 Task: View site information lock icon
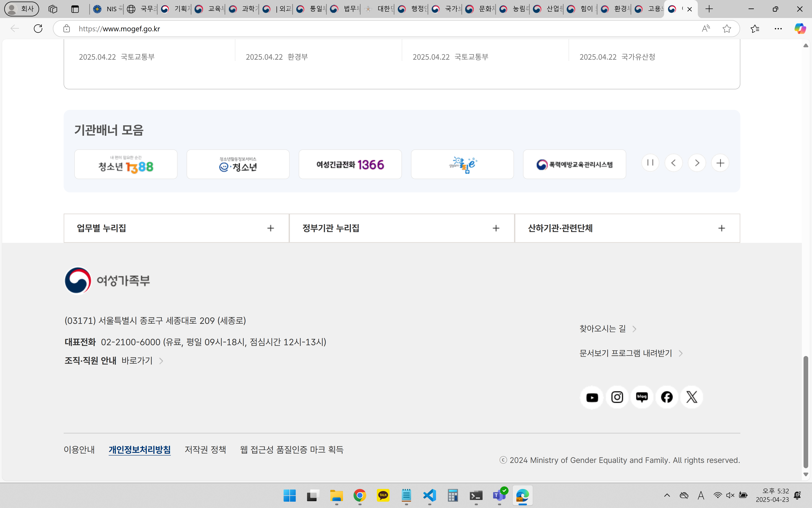(67, 29)
